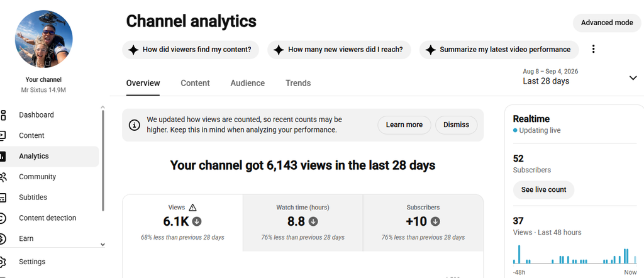Click the Settings gear icon
This screenshot has width=644, height=278.
coord(3,262)
